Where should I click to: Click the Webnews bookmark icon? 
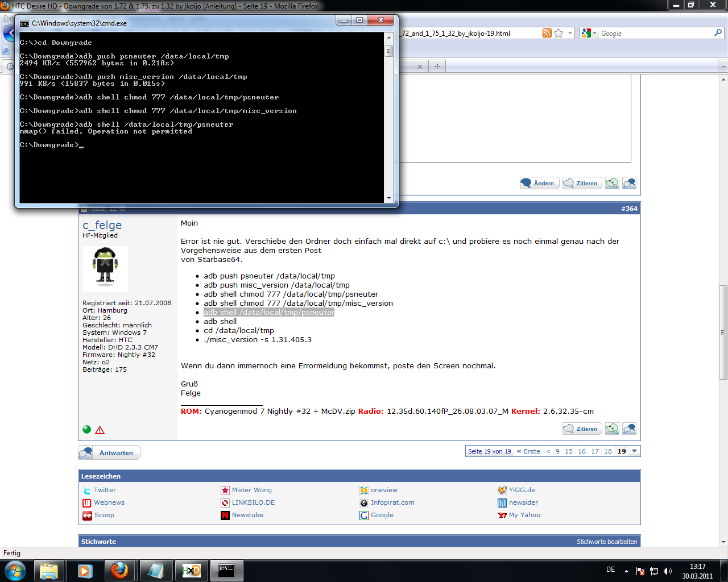[87, 502]
